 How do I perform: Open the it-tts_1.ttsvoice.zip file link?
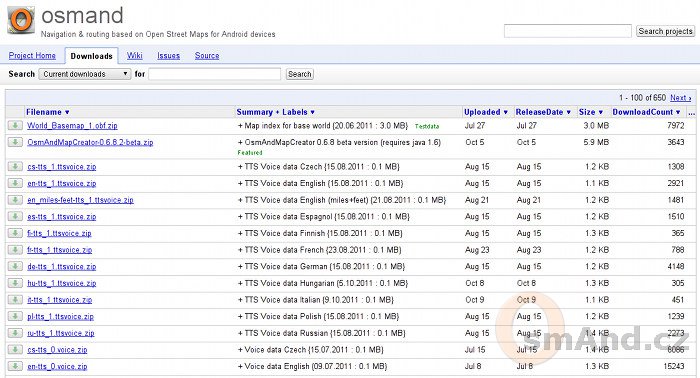59,300
